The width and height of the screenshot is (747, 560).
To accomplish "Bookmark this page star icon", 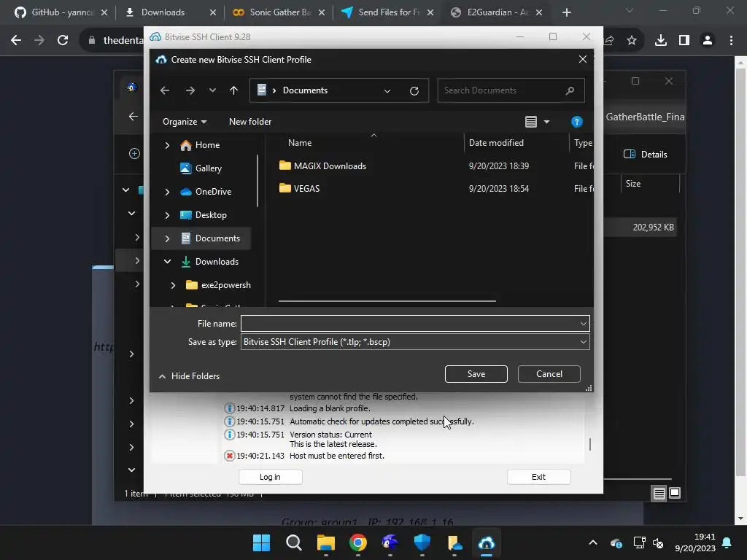I will [631, 41].
